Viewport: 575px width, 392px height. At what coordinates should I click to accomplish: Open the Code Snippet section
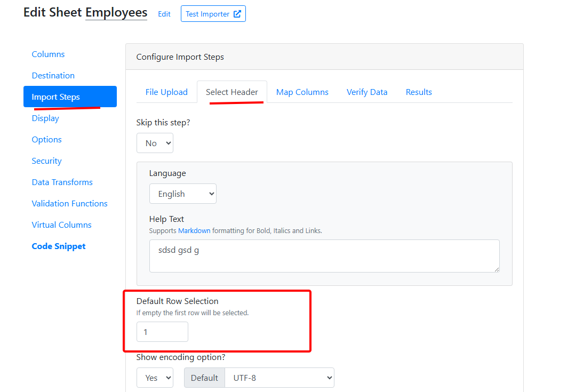pos(59,246)
